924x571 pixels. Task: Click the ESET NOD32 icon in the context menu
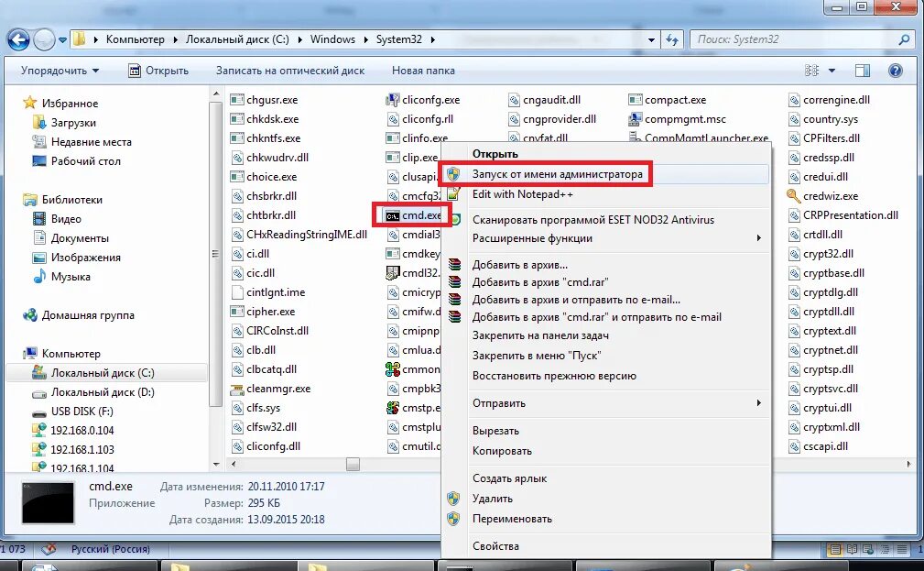coord(454,220)
